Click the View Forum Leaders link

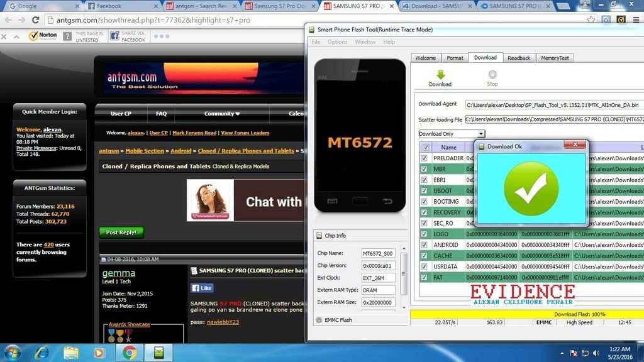coord(245,133)
